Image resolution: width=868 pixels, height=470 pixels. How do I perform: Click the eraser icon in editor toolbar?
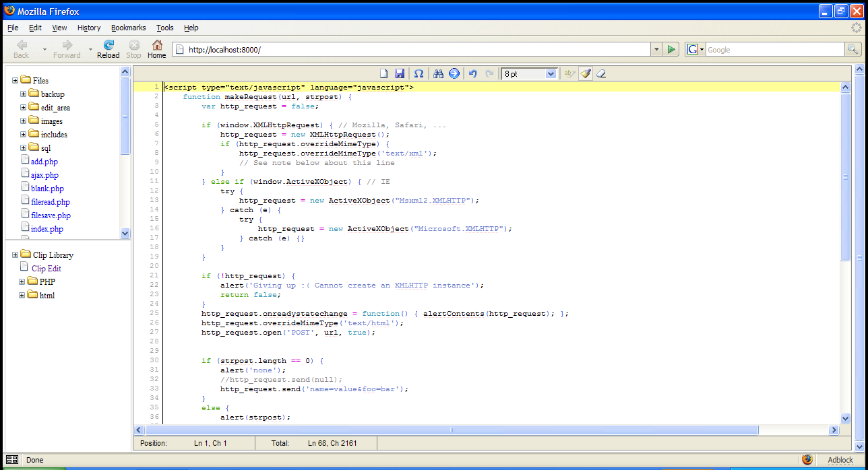pos(601,73)
